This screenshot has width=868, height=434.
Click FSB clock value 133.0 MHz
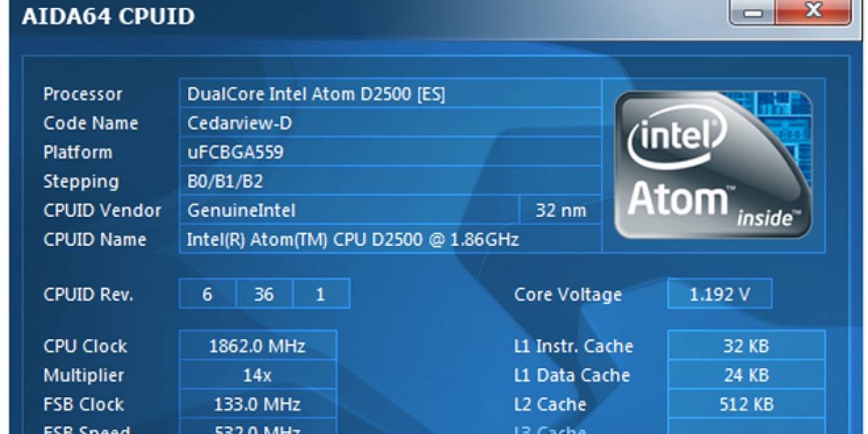(x=258, y=404)
